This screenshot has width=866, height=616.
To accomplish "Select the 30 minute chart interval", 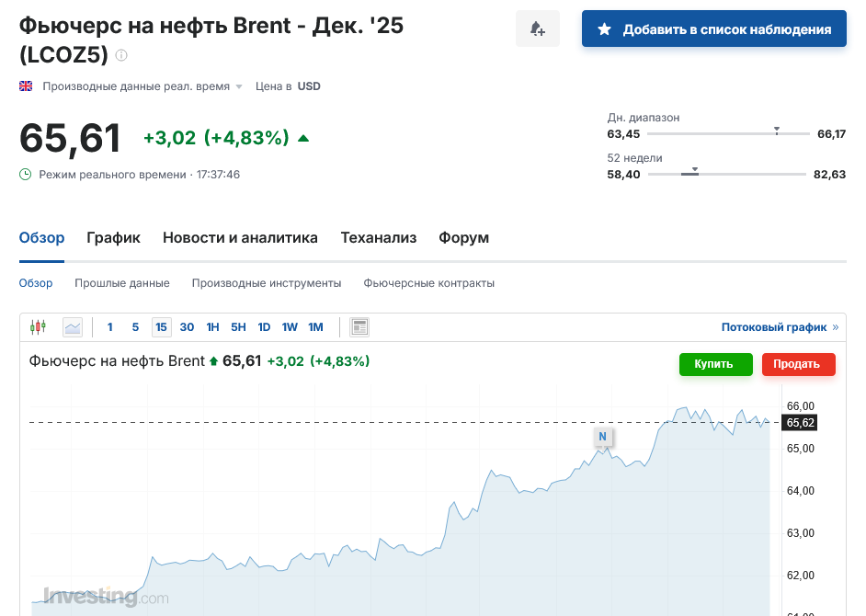I will point(187,326).
